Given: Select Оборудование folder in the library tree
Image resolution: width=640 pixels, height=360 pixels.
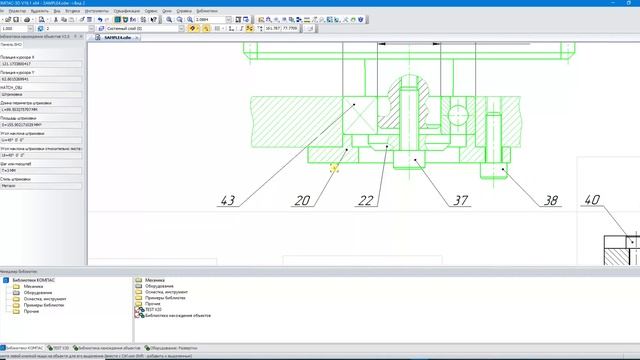Looking at the screenshot, I should coord(38,293).
